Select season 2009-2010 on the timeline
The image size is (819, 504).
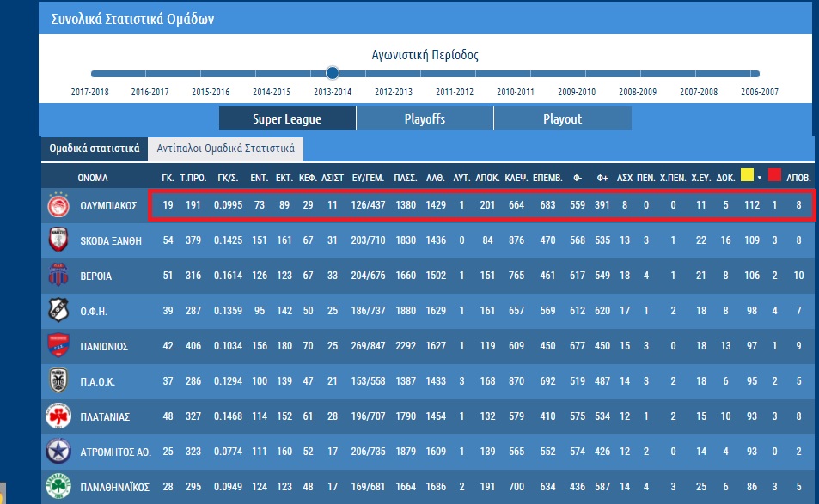point(577,92)
